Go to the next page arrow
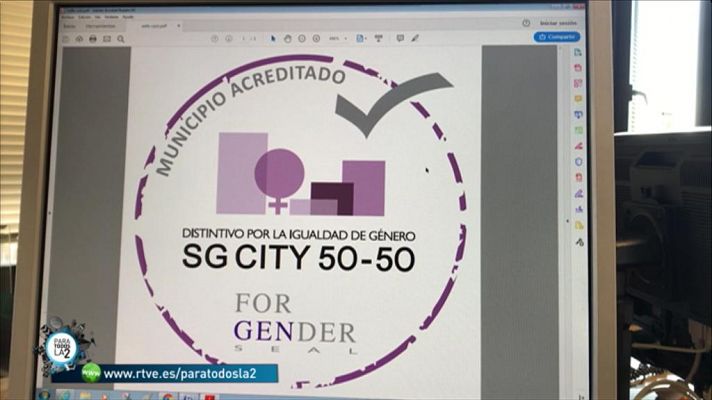This screenshot has height=400, width=712. point(229,39)
